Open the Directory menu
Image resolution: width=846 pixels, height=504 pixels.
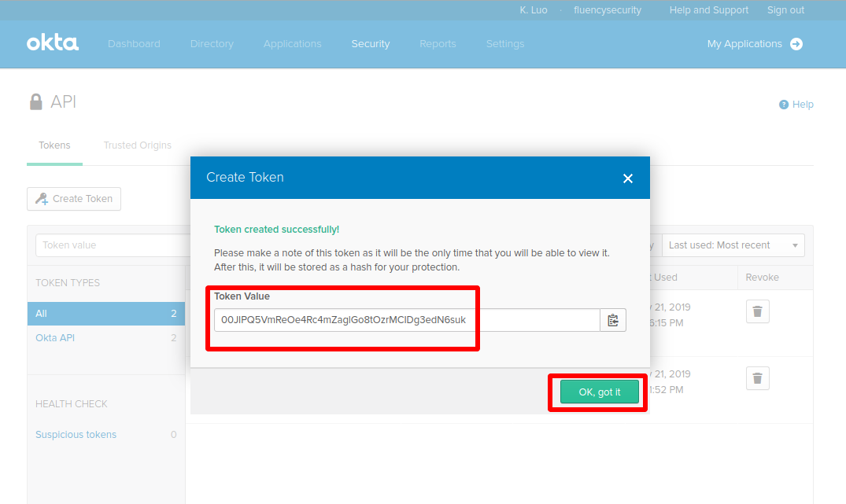pyautogui.click(x=212, y=44)
